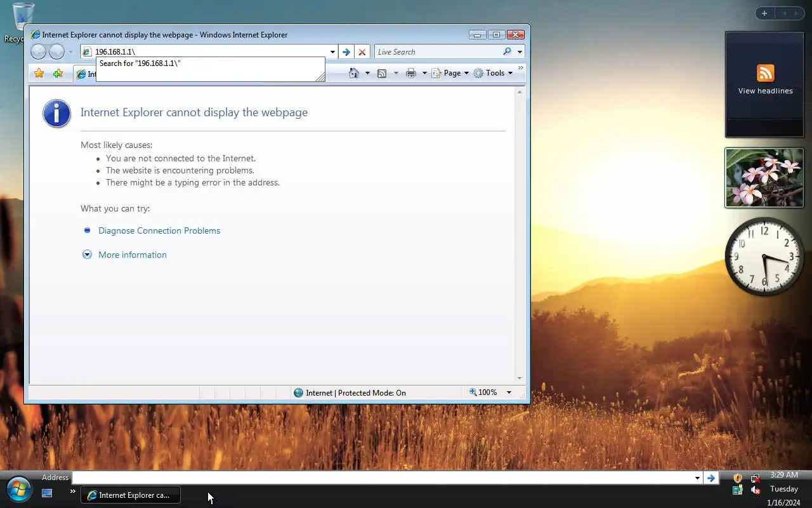Image resolution: width=812 pixels, height=508 pixels.
Task: Click the sidebar Add Gadgets plus button
Action: [x=764, y=13]
